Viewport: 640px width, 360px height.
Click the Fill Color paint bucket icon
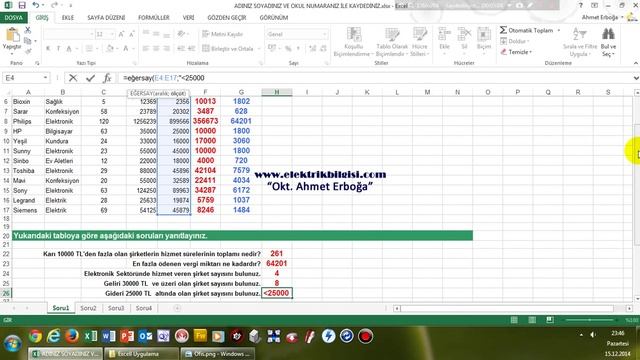coord(109,49)
